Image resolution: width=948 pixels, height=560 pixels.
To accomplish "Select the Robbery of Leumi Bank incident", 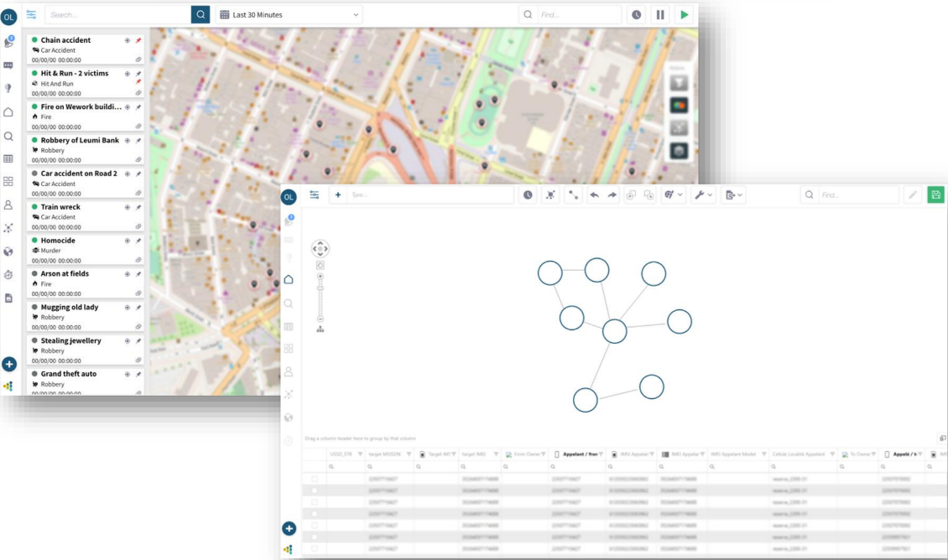I will tap(86, 149).
